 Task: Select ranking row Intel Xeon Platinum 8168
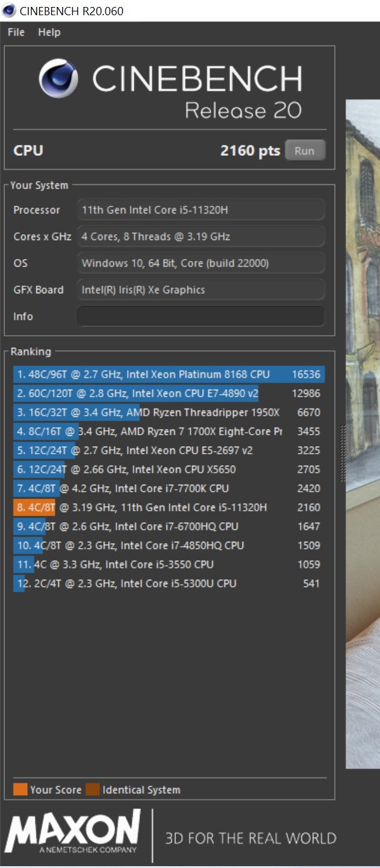(x=168, y=374)
